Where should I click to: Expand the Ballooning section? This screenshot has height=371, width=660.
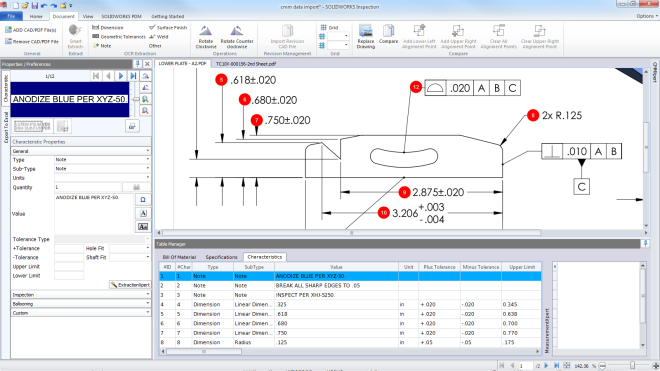tap(81, 304)
